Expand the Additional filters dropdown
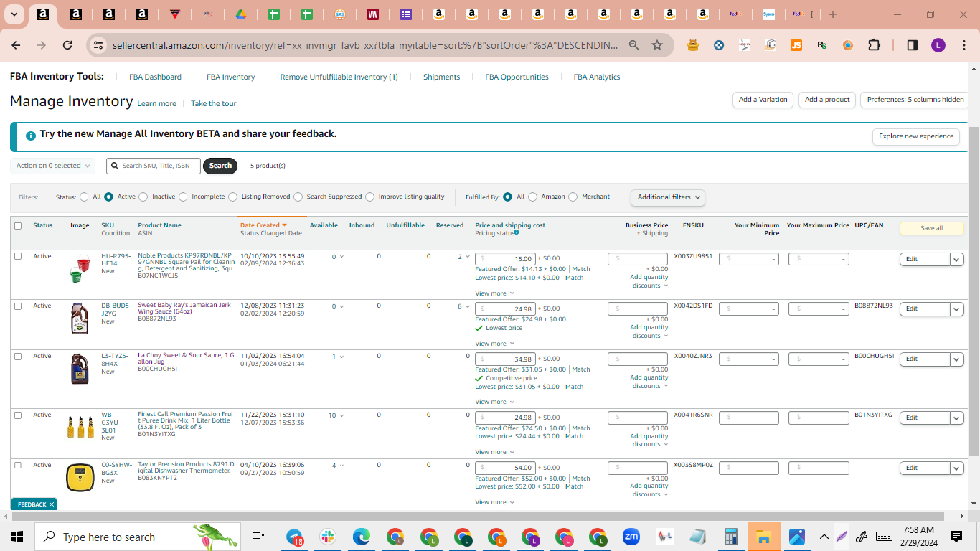This screenshot has height=551, width=980. [667, 197]
